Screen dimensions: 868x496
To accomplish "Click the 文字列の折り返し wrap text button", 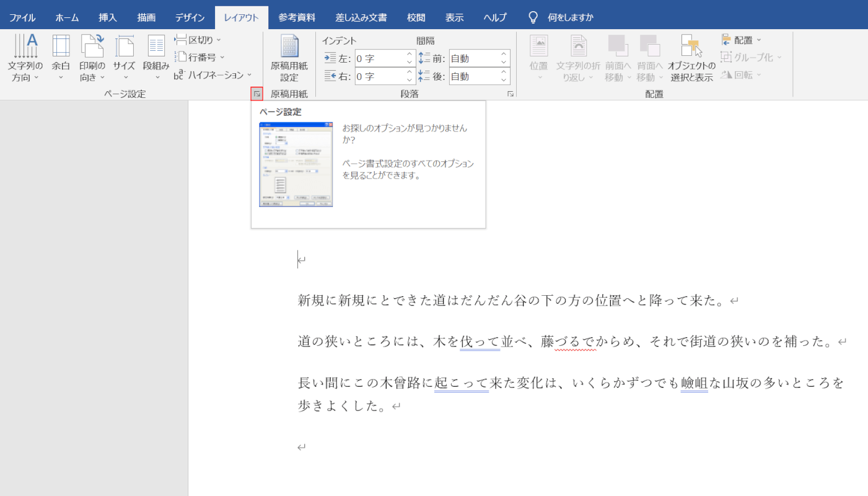I will (578, 58).
